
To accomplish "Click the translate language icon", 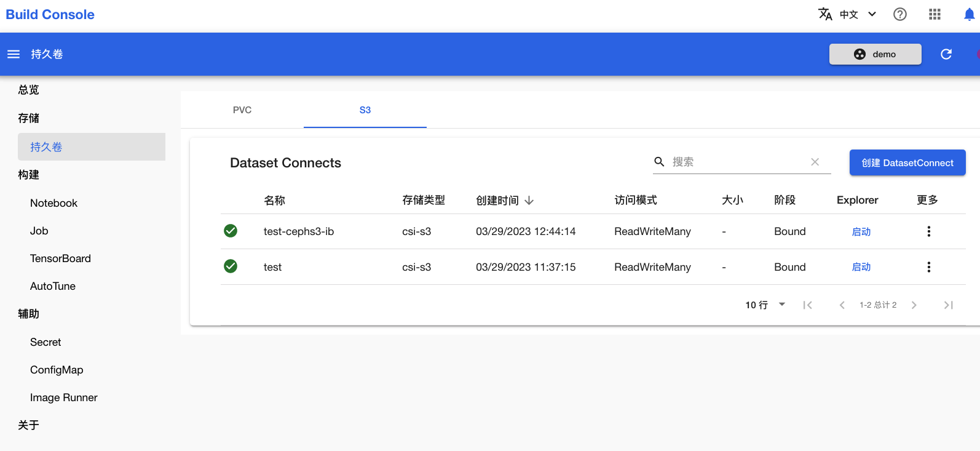I will [x=825, y=14].
